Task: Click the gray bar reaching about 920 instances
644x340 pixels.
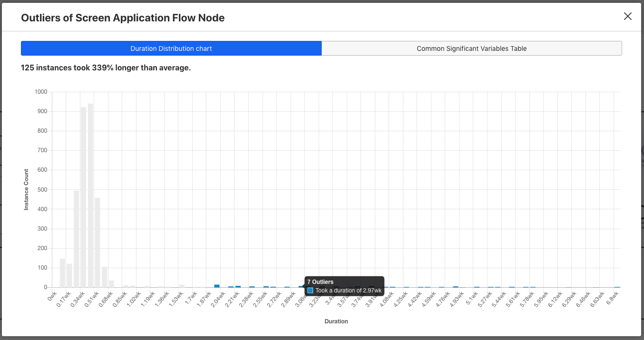Action: [83, 197]
